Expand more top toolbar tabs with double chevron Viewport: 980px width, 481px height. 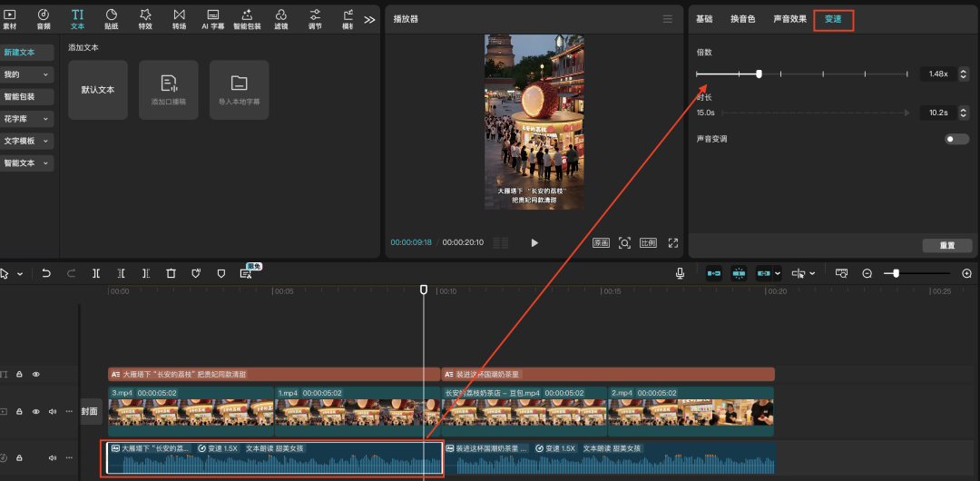coord(369,19)
